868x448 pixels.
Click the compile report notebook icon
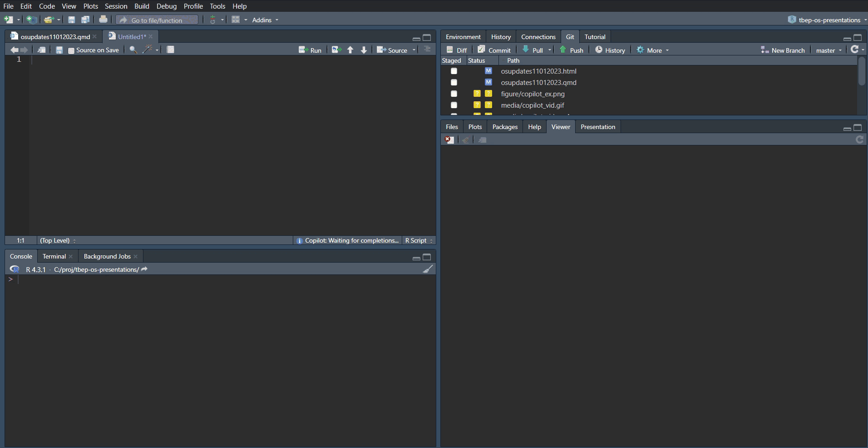click(x=170, y=50)
